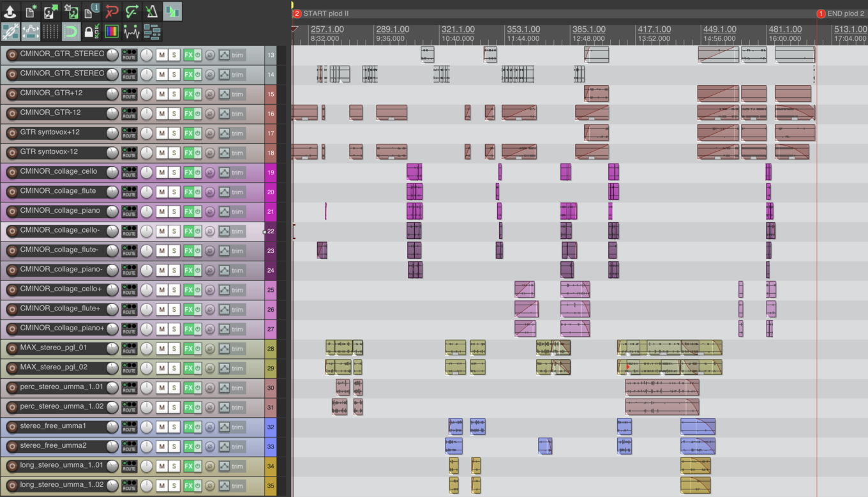
Task: Toggle the locking padlock toolbar icon
Action: [91, 31]
